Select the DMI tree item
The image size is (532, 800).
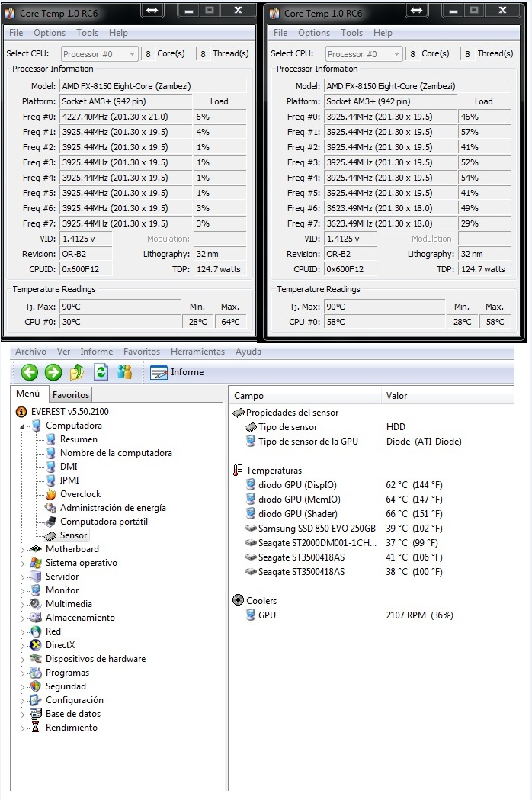point(69,467)
